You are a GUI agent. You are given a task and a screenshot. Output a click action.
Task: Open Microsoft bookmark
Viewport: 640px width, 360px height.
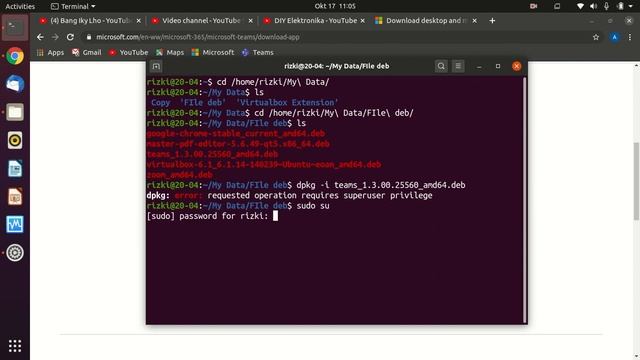(213, 52)
